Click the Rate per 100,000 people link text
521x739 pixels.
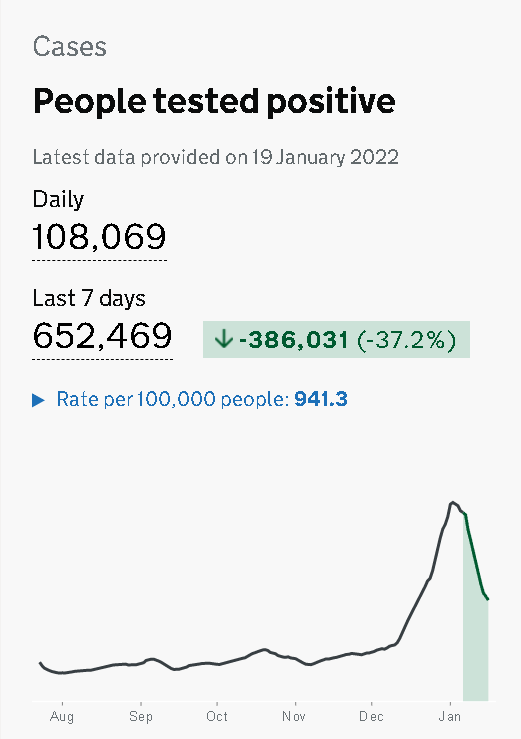173,399
